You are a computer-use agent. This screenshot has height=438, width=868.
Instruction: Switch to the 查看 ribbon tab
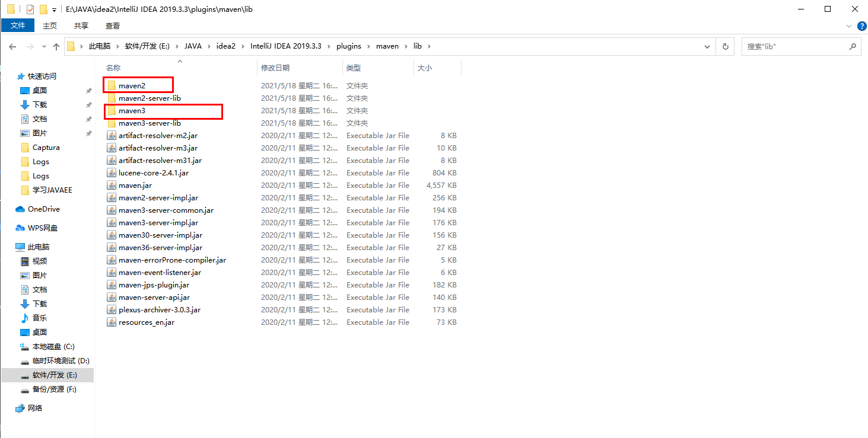pyautogui.click(x=112, y=25)
